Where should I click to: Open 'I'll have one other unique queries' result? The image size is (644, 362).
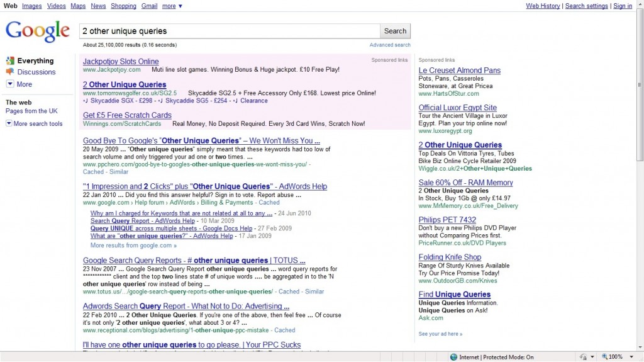coord(192,345)
